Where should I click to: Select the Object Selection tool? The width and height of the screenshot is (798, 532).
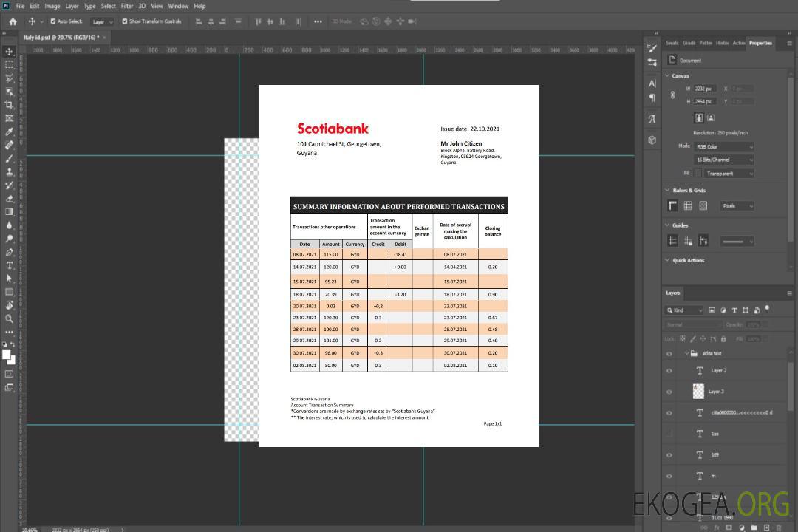9,92
